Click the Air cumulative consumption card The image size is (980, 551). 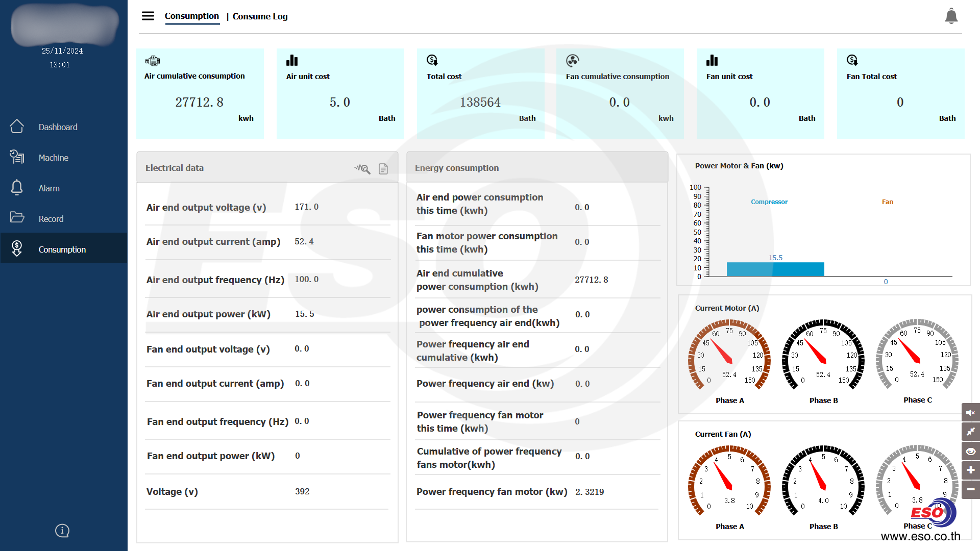tap(200, 93)
